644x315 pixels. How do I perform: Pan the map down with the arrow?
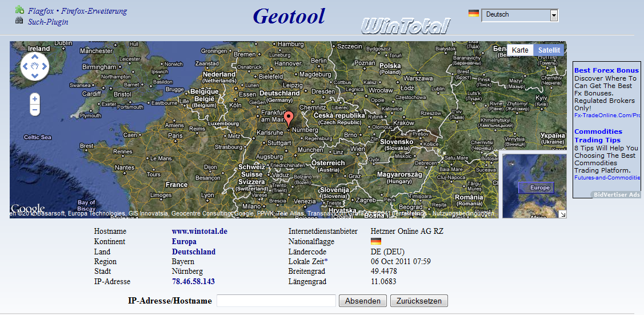tap(35, 75)
